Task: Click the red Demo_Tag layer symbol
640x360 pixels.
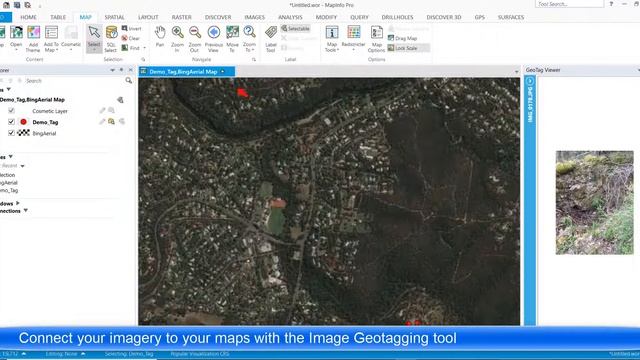Action: pos(23,122)
